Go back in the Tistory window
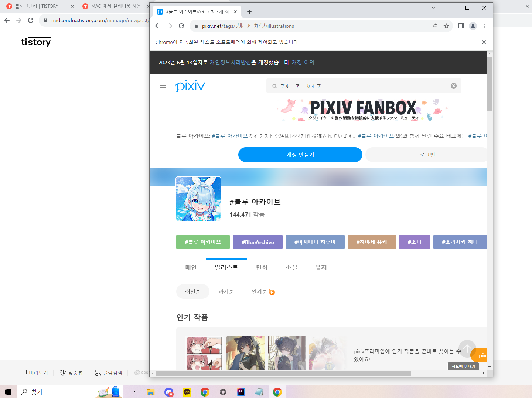The height and width of the screenshot is (398, 532). tap(7, 20)
